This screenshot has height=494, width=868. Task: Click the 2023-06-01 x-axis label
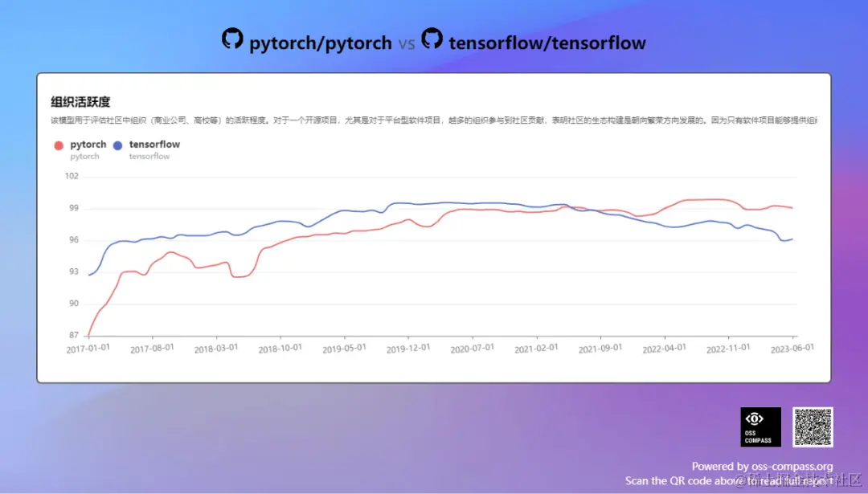click(x=792, y=349)
